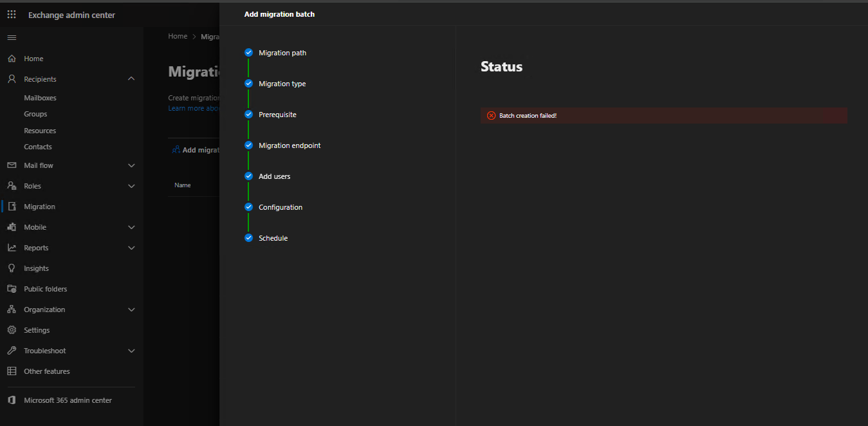Select the Mobile devices icon
Viewport: 868px width, 426px height.
11,227
